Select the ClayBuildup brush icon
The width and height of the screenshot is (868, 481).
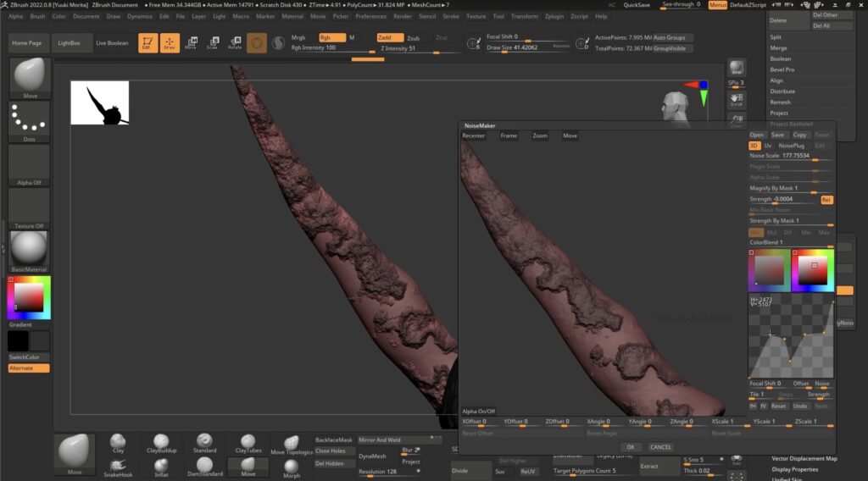160,442
